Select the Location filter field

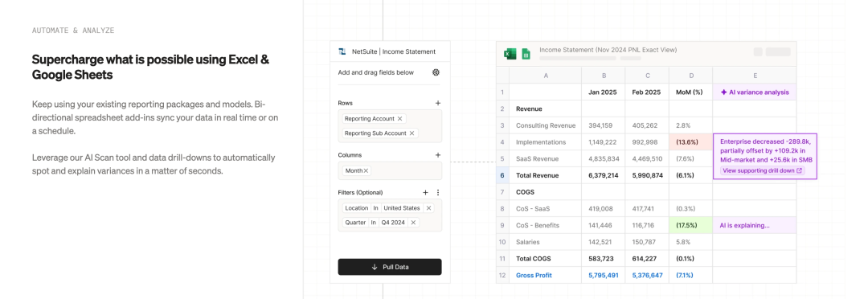[356, 208]
